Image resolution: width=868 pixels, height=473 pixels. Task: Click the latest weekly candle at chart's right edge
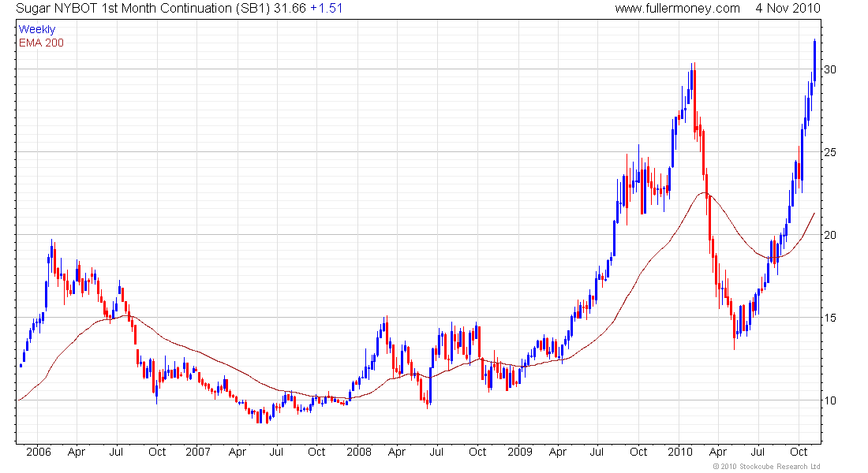pos(814,62)
